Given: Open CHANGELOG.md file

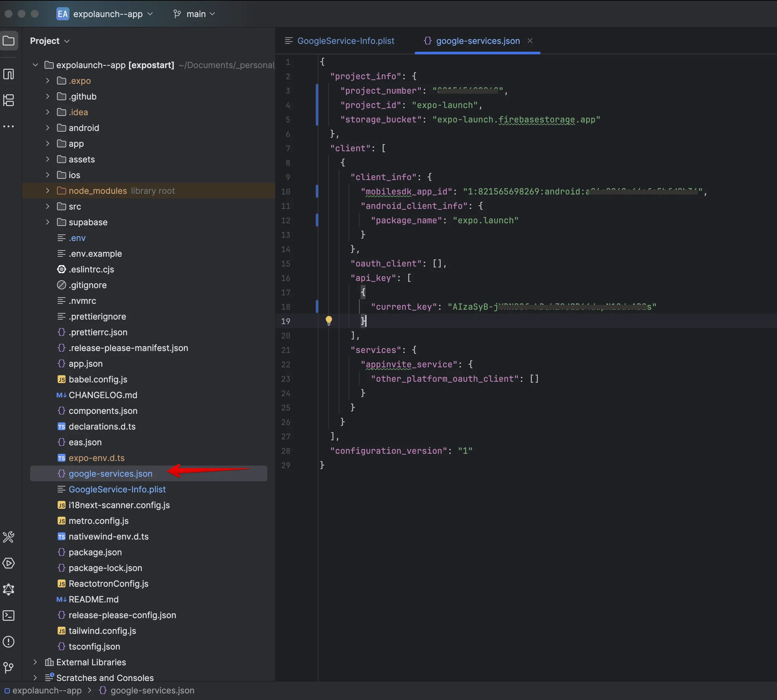Looking at the screenshot, I should tap(103, 396).
